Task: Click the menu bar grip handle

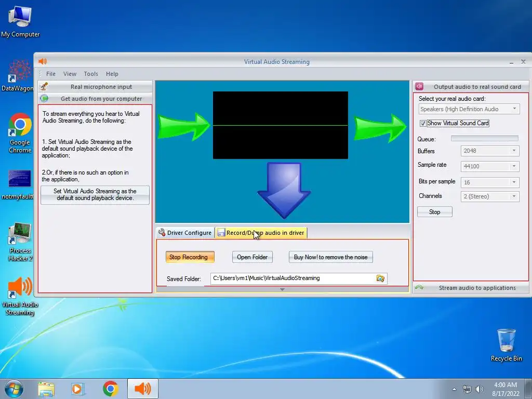Action: (x=40, y=74)
